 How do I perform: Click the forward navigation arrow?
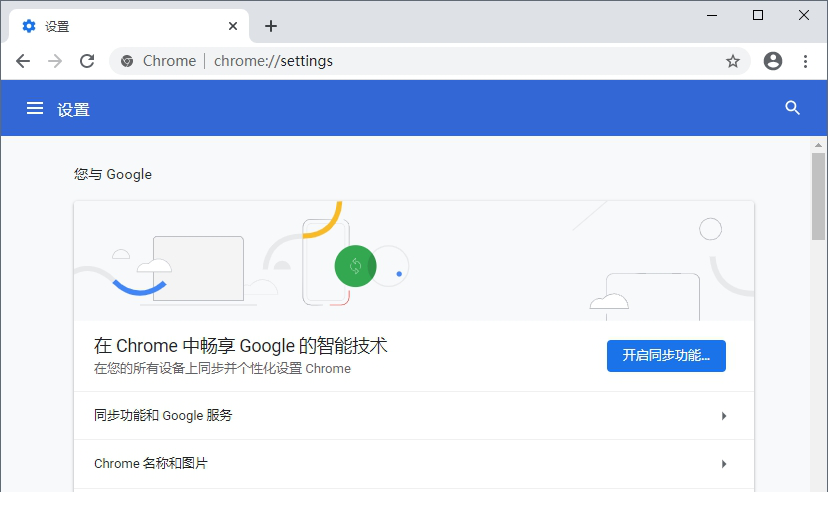tap(55, 61)
